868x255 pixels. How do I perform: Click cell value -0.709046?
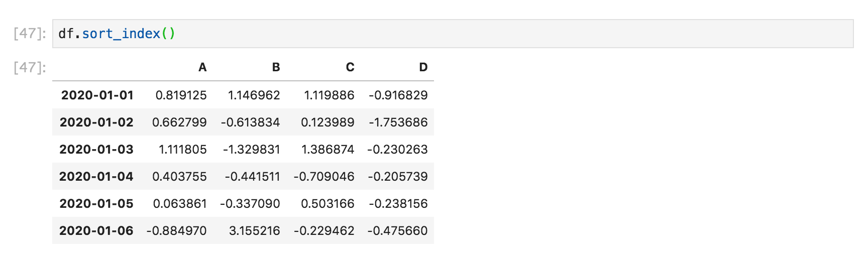pyautogui.click(x=324, y=177)
